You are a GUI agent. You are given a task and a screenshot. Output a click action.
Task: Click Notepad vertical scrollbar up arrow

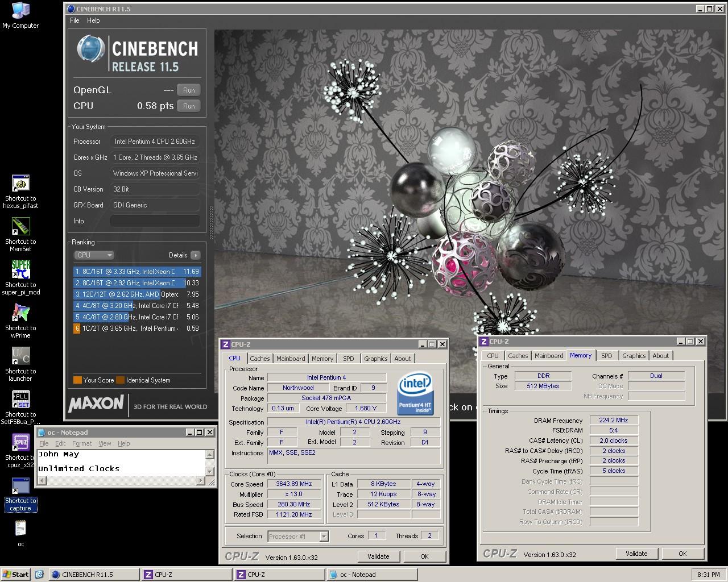click(210, 454)
